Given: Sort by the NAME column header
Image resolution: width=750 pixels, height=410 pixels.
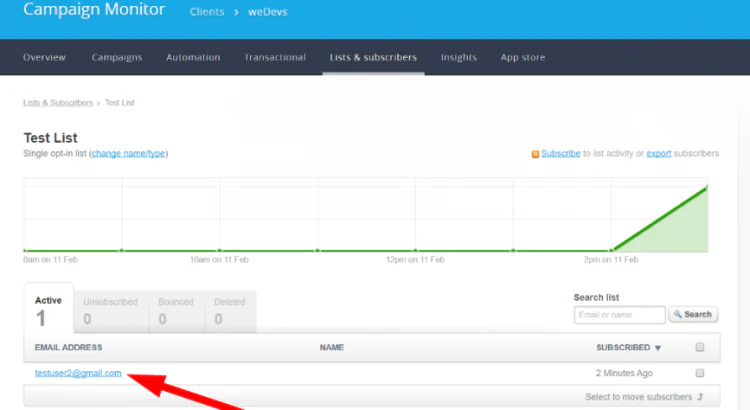Looking at the screenshot, I should point(331,347).
